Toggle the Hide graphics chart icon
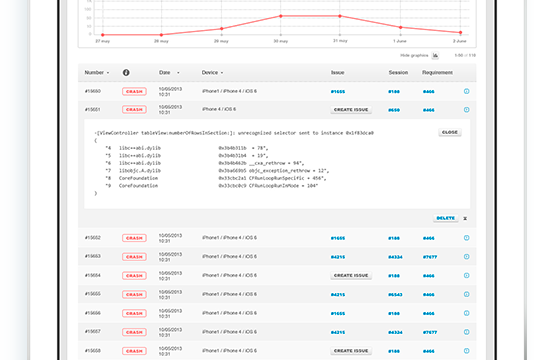534x360 pixels. (435, 56)
